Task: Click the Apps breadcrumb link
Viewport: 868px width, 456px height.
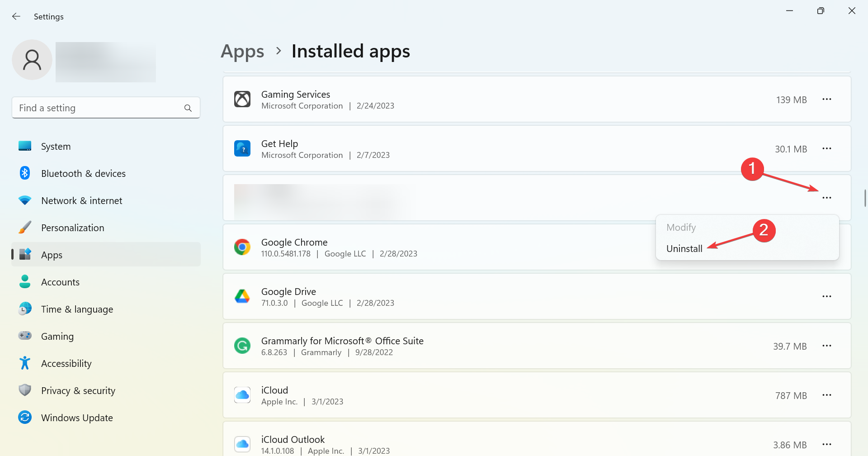Action: (x=242, y=51)
